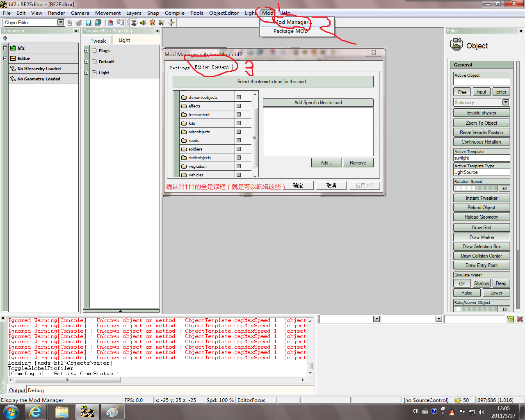Cancel the dialog with the 取消 button
Image resolution: width=525 pixels, height=420 pixels.
(x=331, y=186)
